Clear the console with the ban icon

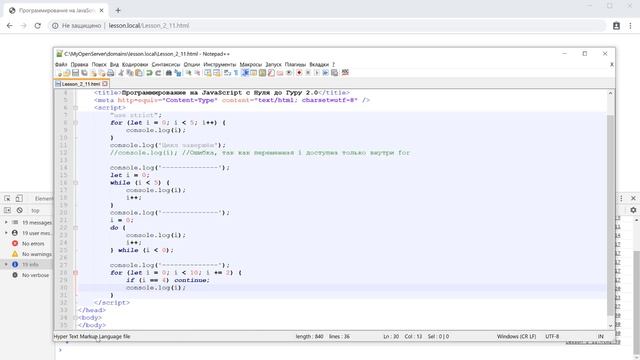(20, 210)
